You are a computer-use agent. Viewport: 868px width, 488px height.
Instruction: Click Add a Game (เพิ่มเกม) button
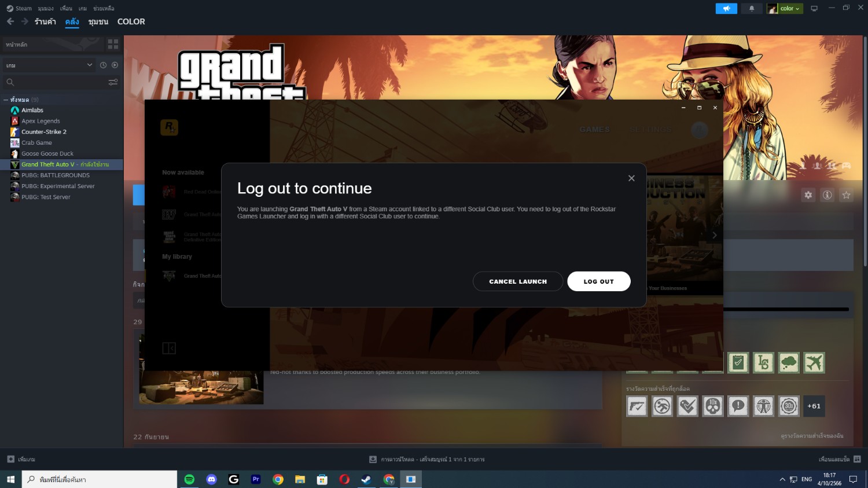[21, 459]
